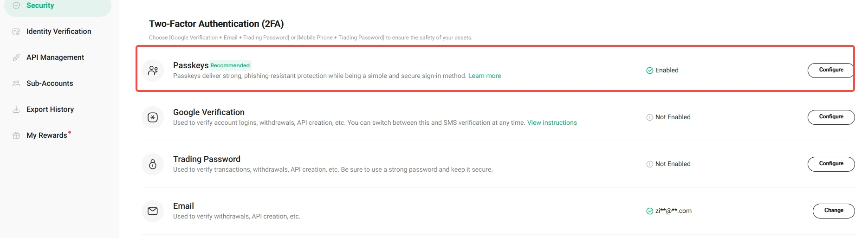Configure the Trading Password
The image size is (868, 238).
pyautogui.click(x=830, y=164)
